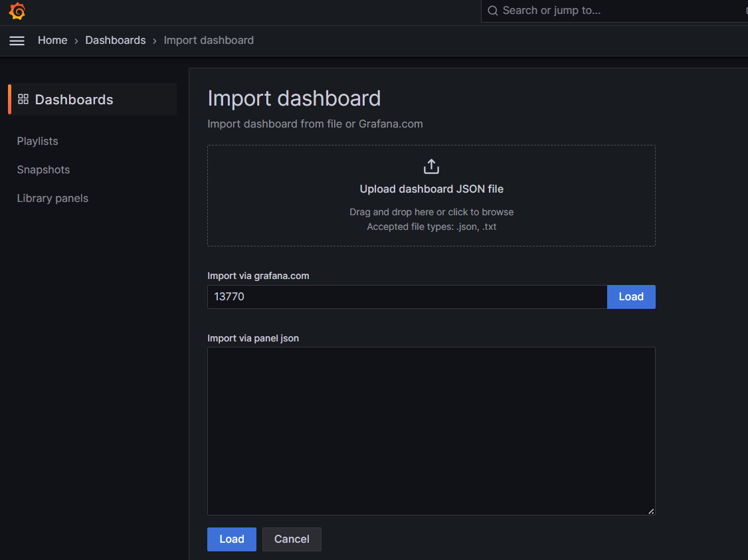
Task: Click the search magnifier icon
Action: click(x=493, y=11)
